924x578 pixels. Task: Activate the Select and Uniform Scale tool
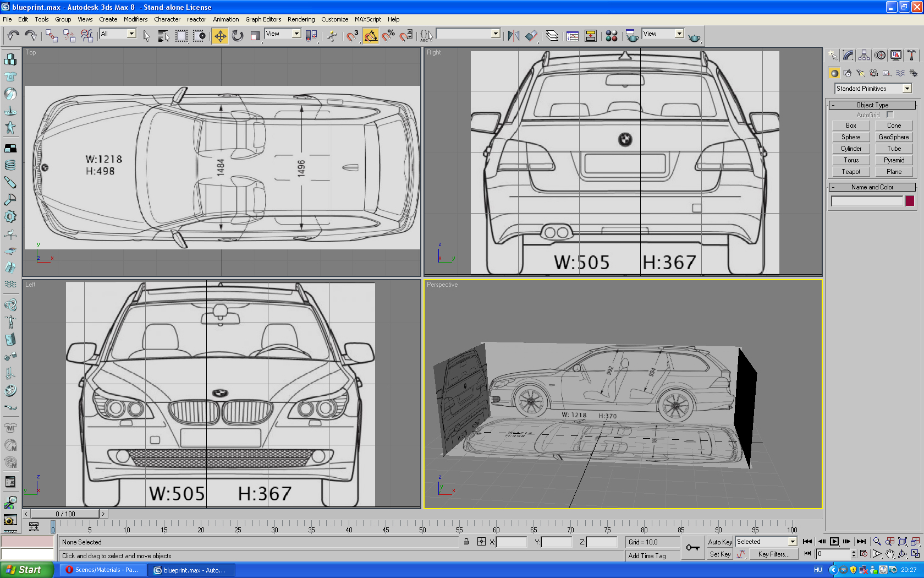255,36
